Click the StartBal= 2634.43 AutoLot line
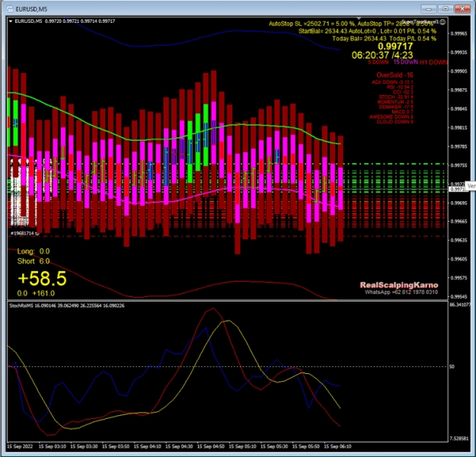This screenshot has height=457, width=476. point(367,31)
